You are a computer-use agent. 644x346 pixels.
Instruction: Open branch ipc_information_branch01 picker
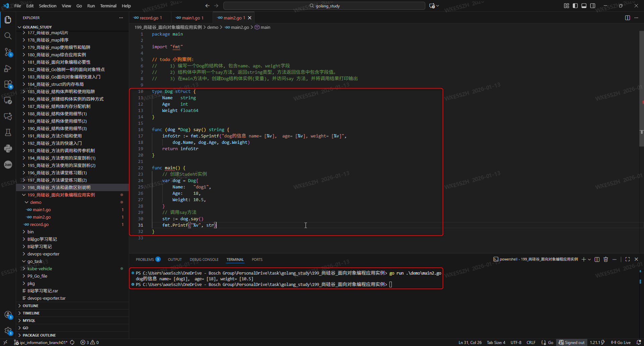pyautogui.click(x=41, y=342)
